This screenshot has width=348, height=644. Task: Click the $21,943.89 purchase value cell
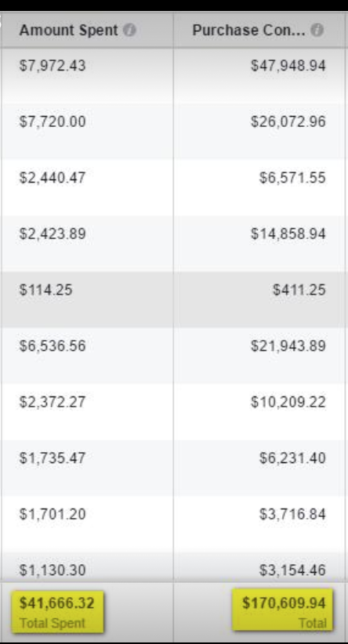259,356
